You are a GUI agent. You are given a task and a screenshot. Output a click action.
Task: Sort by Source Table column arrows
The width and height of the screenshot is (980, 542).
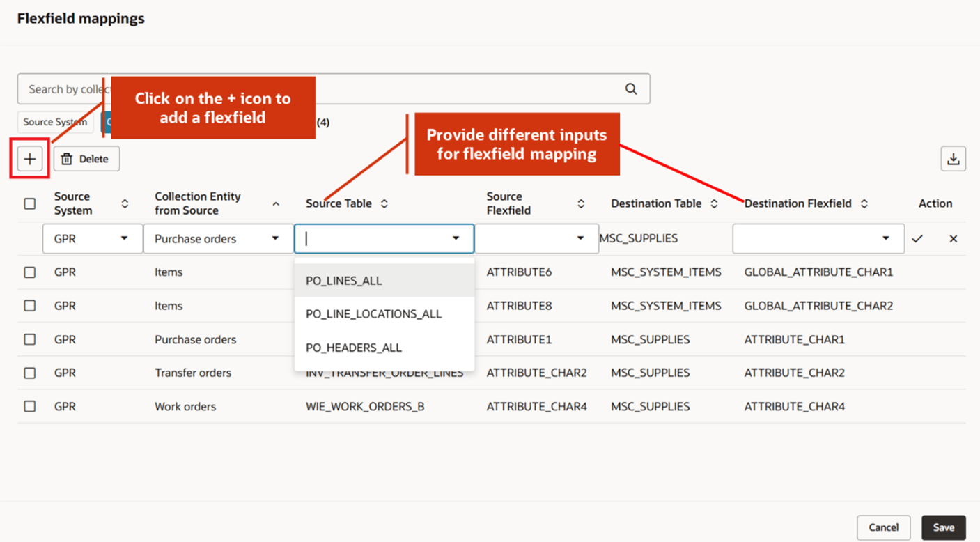coord(384,203)
